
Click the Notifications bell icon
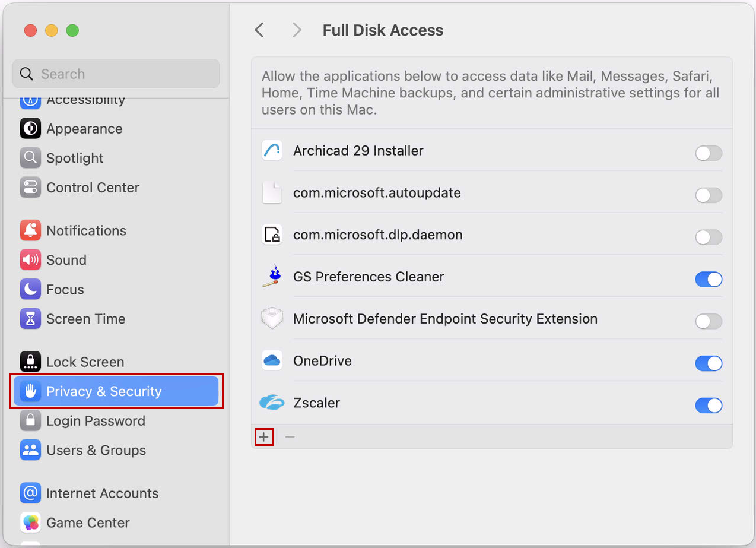click(30, 230)
